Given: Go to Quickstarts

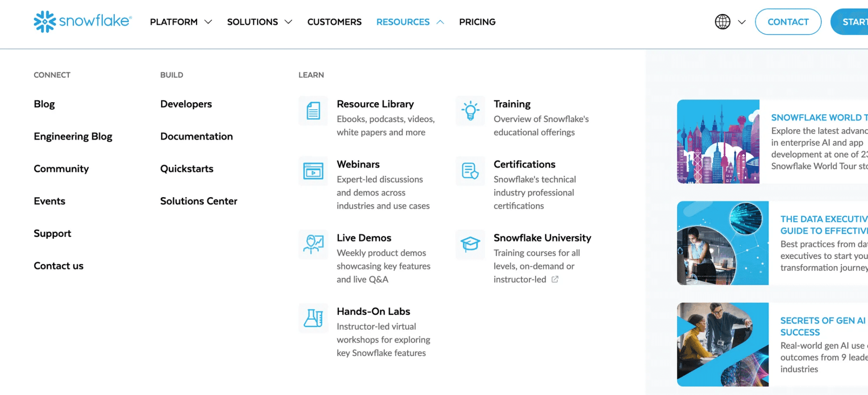Looking at the screenshot, I should point(187,169).
